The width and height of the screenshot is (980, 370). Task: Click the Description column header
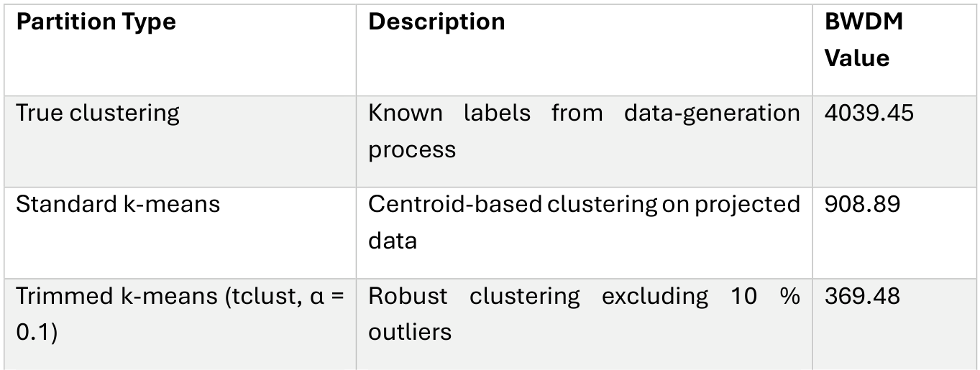pos(436,22)
